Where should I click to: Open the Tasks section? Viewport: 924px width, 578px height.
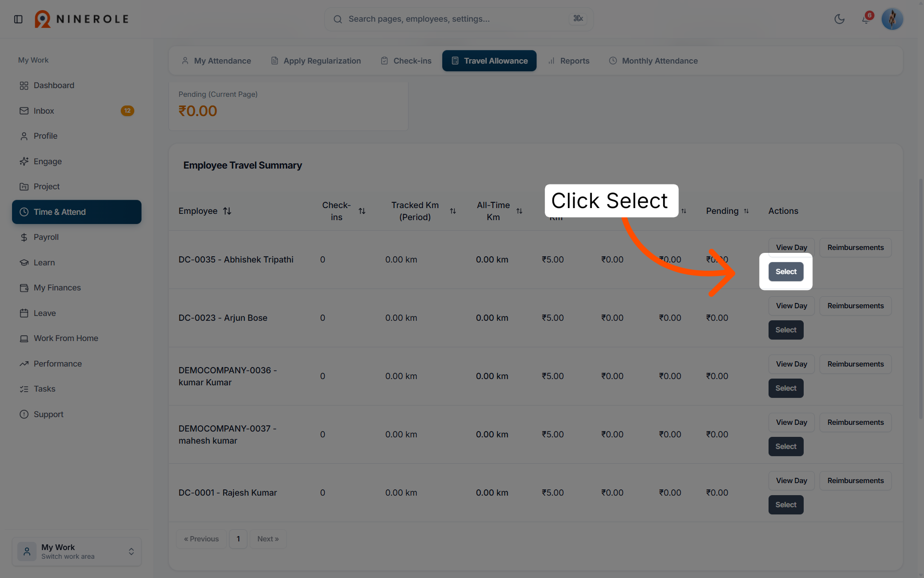pos(77,389)
